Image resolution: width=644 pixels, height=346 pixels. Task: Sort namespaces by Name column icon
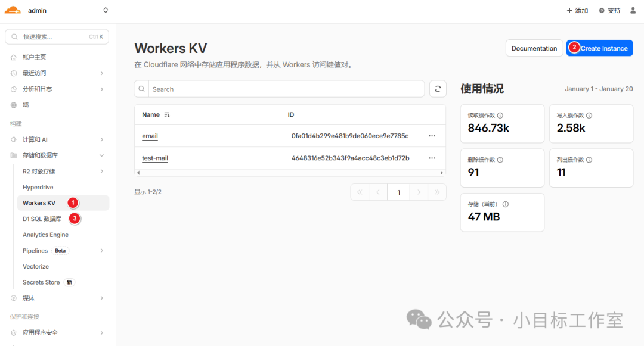tap(167, 115)
